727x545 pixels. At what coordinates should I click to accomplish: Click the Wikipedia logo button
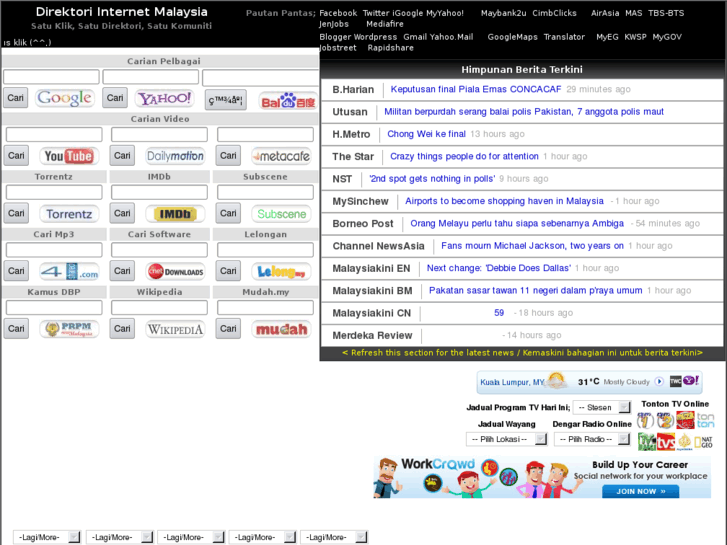coord(175,329)
